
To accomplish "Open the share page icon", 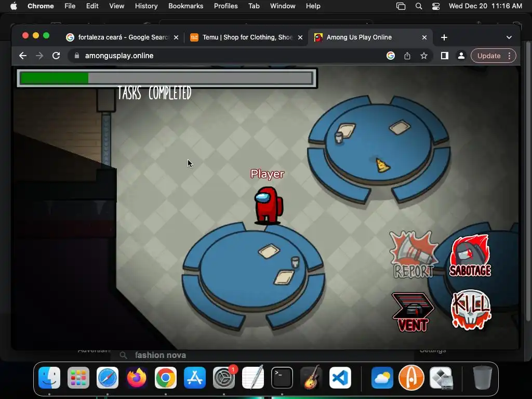I will click(x=407, y=56).
